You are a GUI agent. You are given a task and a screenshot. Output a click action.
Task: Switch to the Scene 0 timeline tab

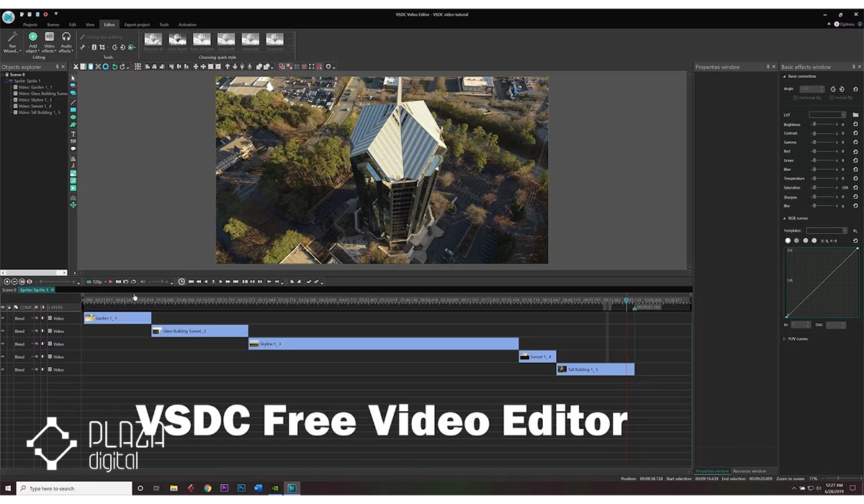(x=9, y=289)
